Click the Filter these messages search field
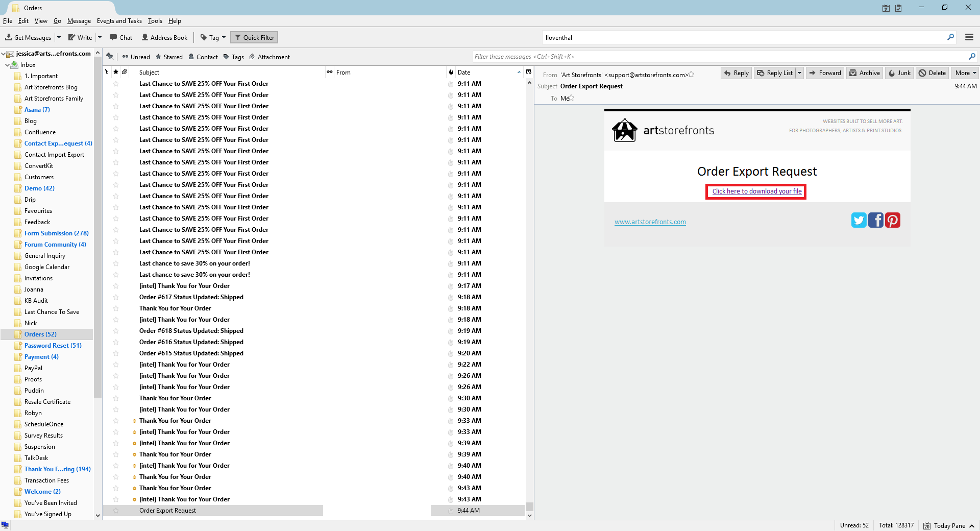The height and width of the screenshot is (531, 980). click(x=721, y=57)
